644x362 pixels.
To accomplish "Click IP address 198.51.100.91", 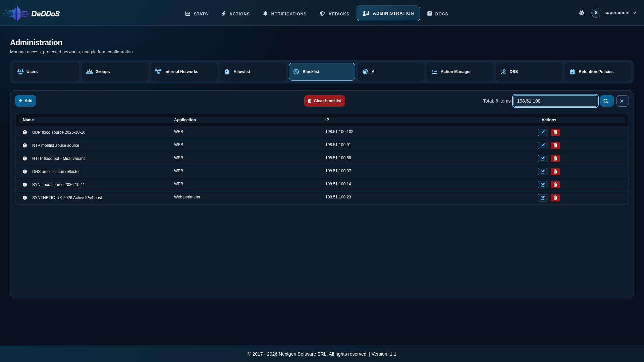I will coord(338,145).
